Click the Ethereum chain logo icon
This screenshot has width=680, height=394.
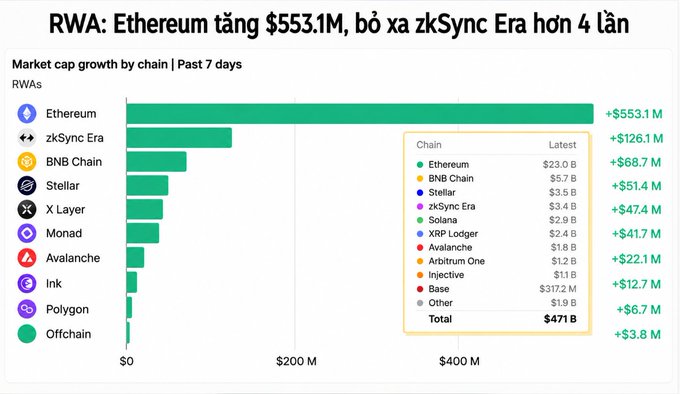(x=27, y=114)
